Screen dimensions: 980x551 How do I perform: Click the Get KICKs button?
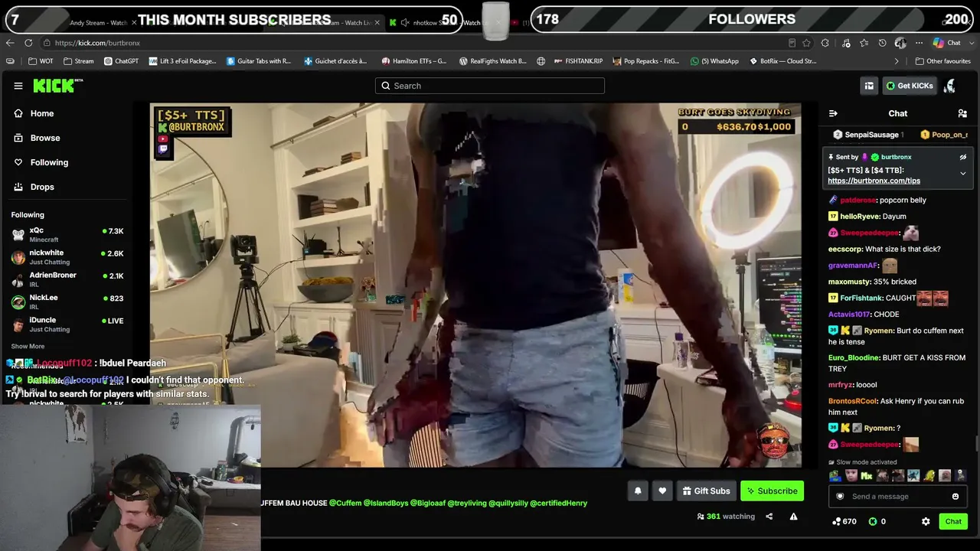point(910,86)
